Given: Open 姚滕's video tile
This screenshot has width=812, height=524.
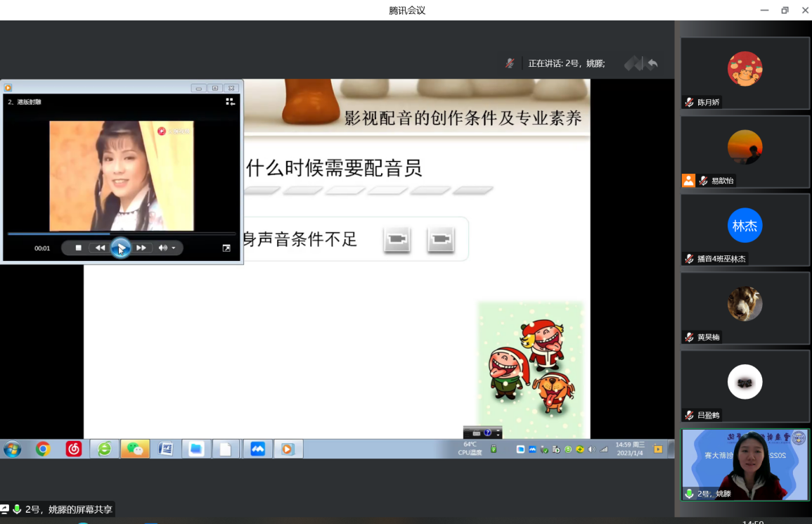Looking at the screenshot, I should (x=745, y=464).
